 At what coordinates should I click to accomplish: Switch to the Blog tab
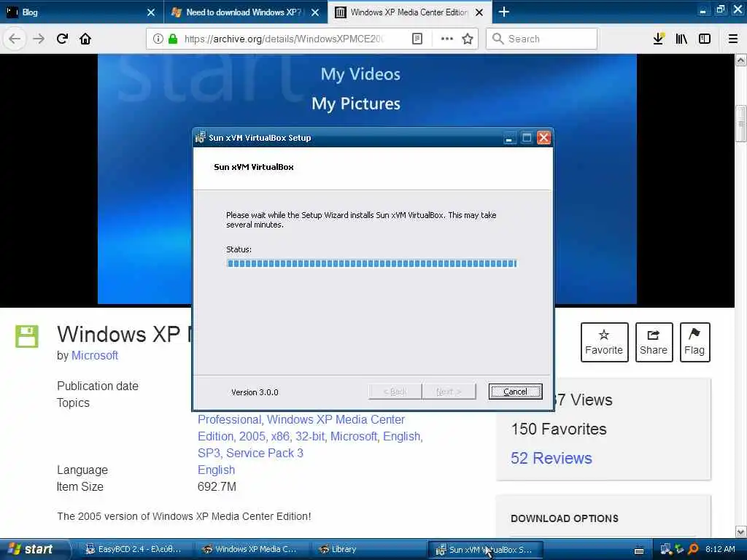[81, 12]
